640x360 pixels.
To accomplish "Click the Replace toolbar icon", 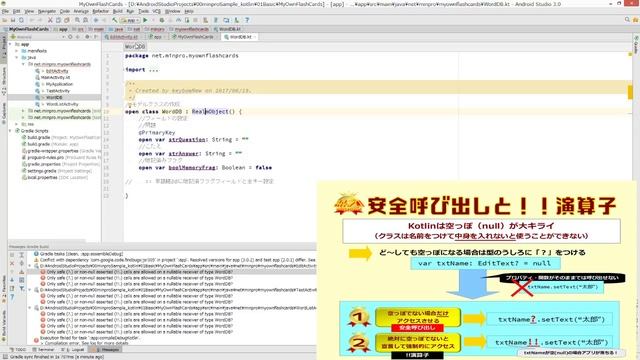I will click(x=85, y=20).
